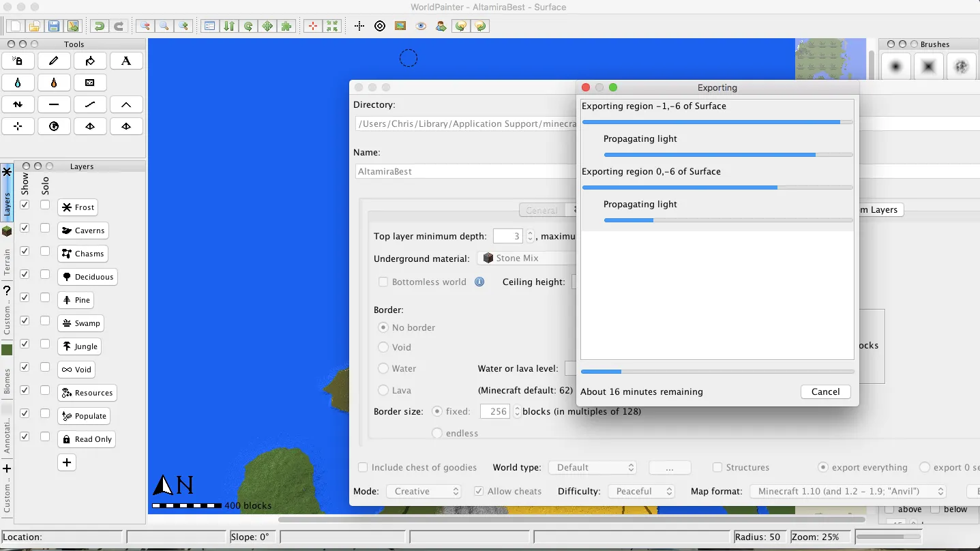Toggle the grid dotted-cross icon
The width and height of the screenshot is (980, 551).
tap(359, 26)
